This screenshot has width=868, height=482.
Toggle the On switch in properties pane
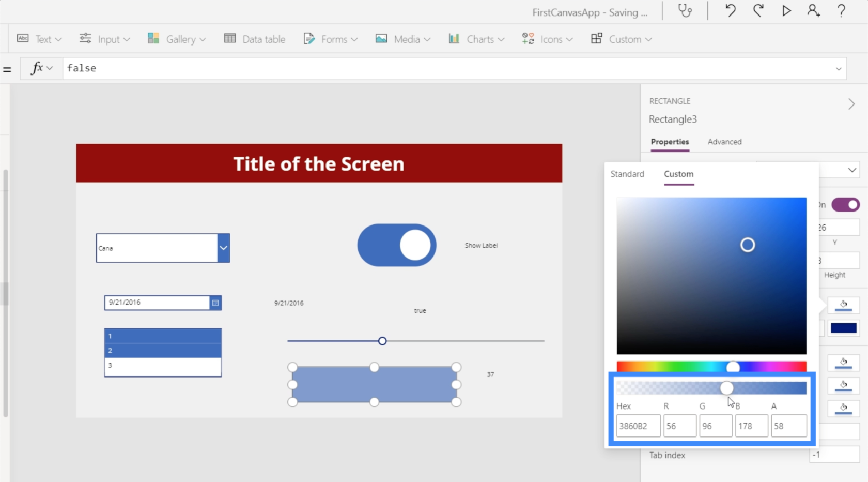[x=846, y=205]
